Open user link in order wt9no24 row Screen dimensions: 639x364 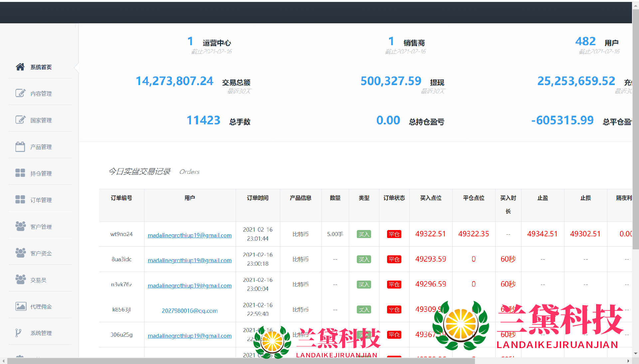[x=189, y=235]
